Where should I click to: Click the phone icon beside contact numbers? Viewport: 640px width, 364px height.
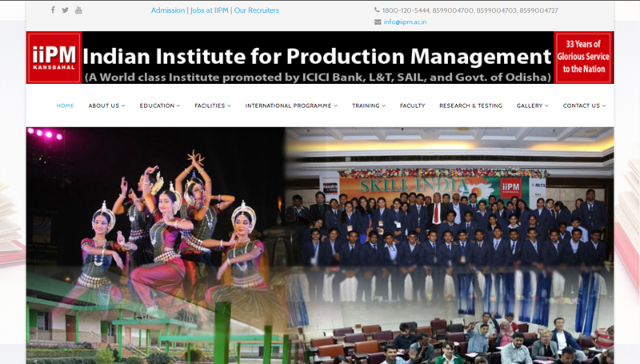point(377,10)
